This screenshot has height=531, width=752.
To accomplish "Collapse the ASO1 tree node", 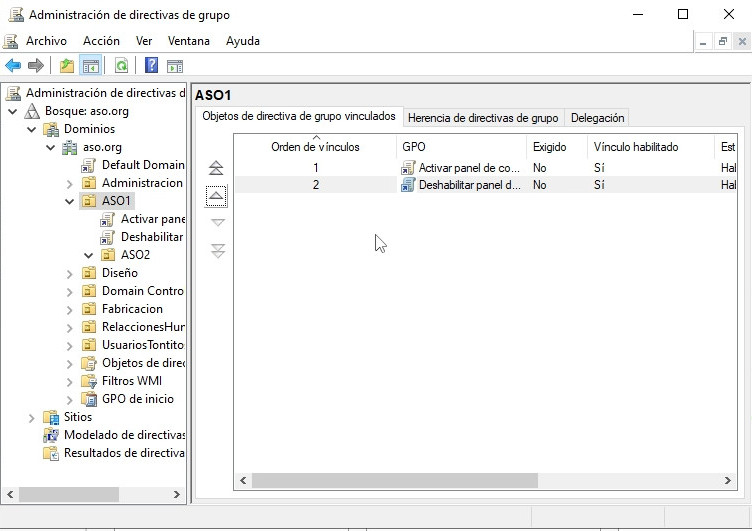I will coord(70,201).
